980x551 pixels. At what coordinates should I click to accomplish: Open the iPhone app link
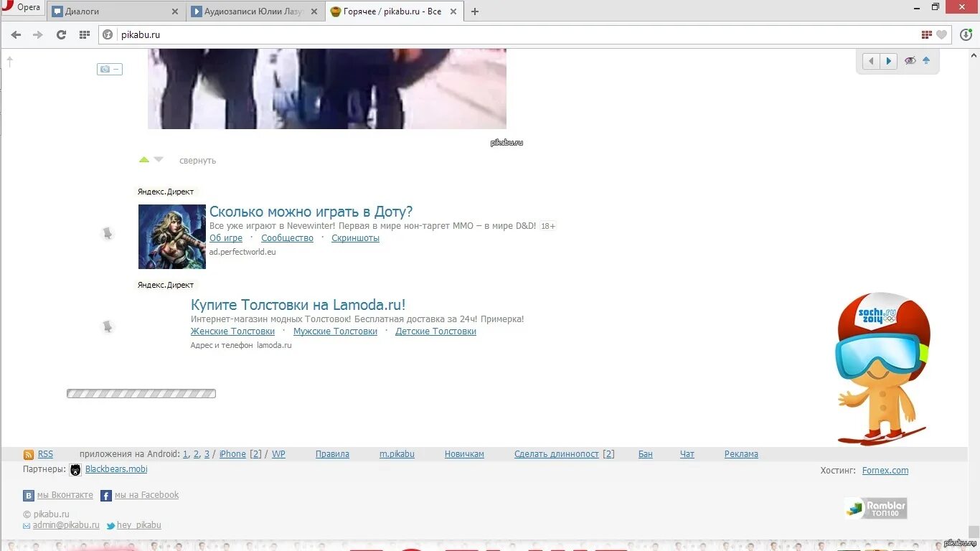pyautogui.click(x=232, y=454)
